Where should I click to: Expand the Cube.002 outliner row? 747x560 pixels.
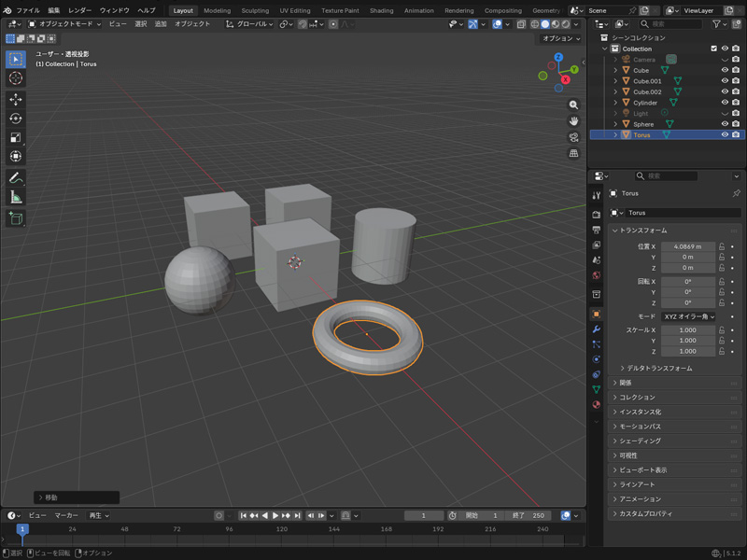(615, 91)
